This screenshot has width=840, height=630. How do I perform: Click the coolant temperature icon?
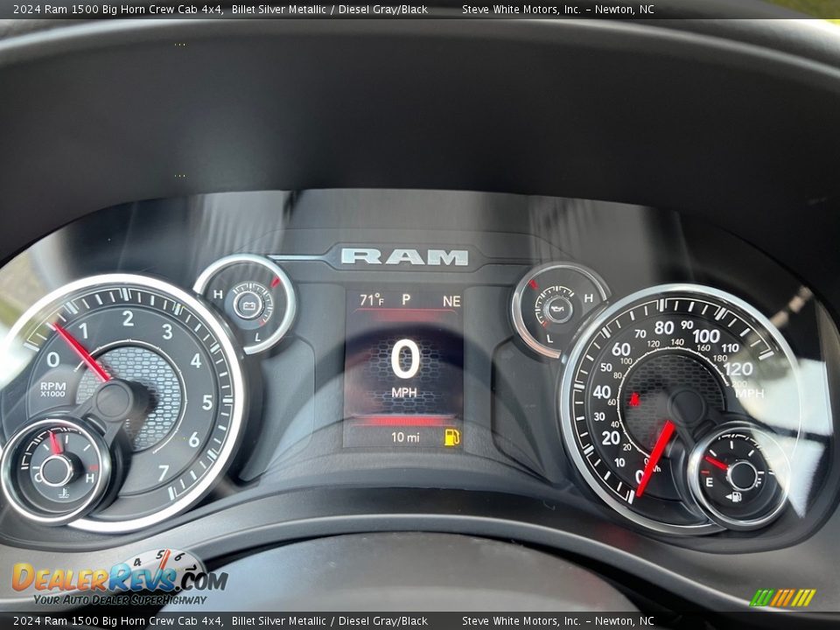pos(64,493)
